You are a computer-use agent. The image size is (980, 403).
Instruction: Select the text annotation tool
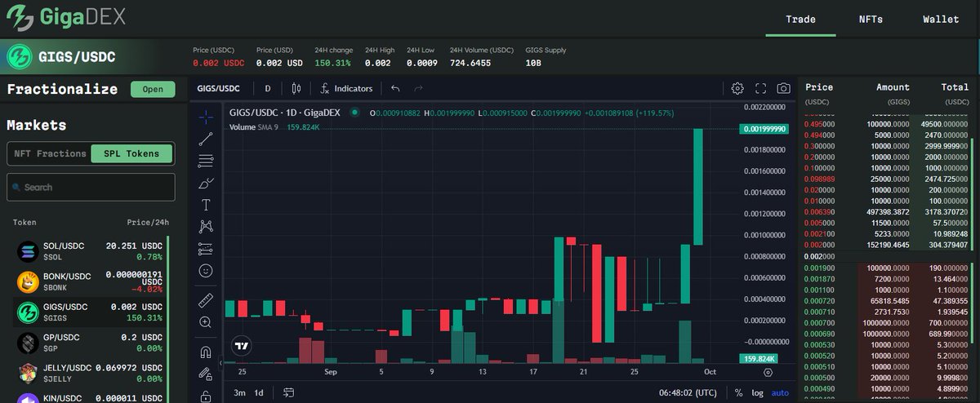(x=206, y=205)
